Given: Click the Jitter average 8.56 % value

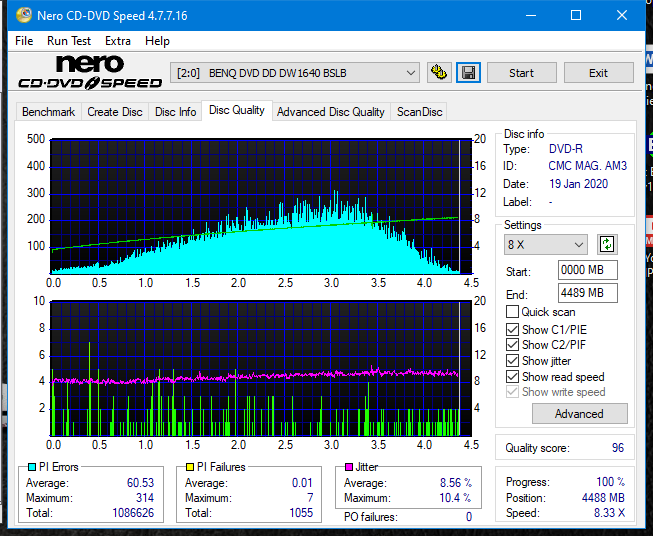Looking at the screenshot, I should tap(456, 483).
